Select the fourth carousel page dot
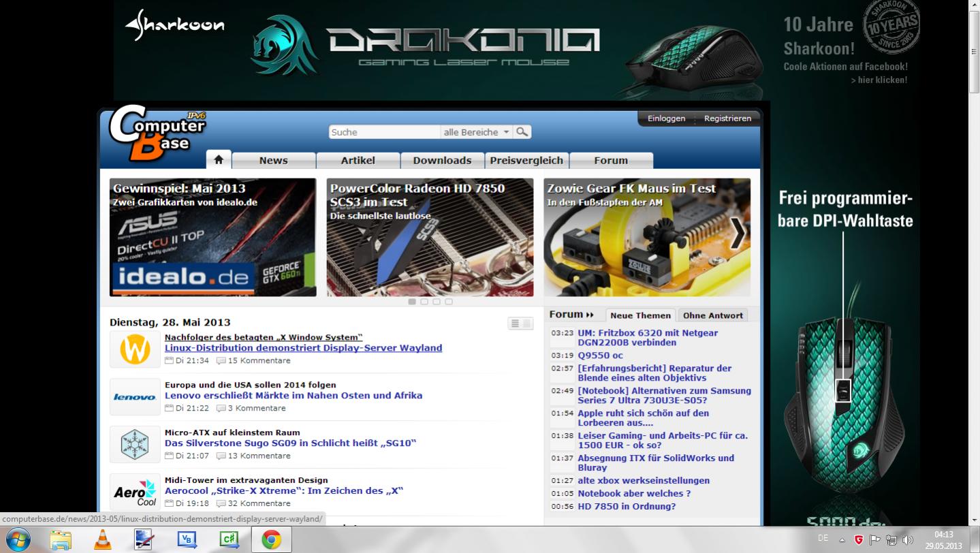Screen dimensions: 980x553 click(x=449, y=301)
